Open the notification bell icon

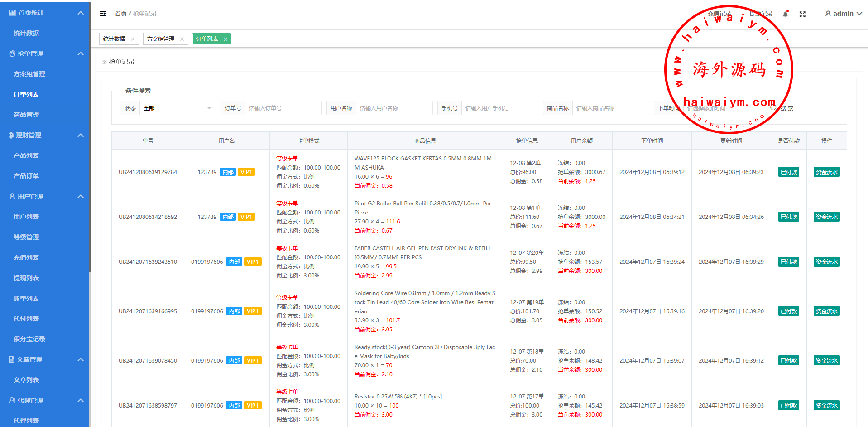point(786,14)
